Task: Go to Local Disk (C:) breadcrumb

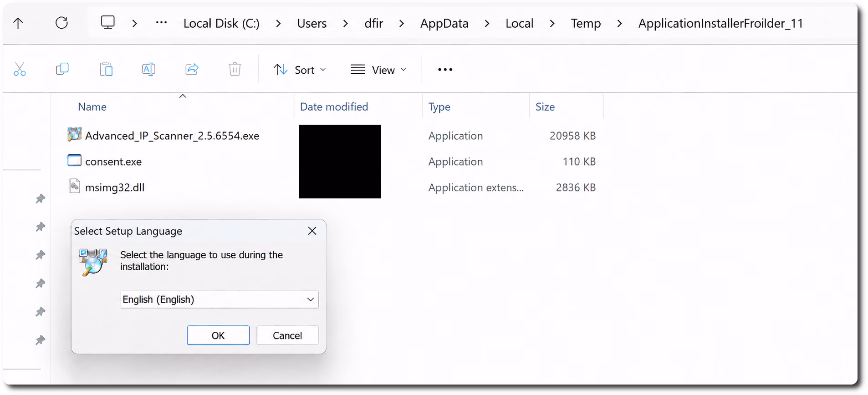Action: [221, 23]
